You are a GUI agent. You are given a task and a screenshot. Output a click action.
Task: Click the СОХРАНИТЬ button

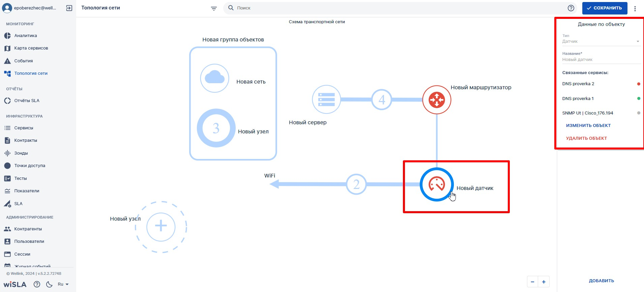[x=605, y=8]
